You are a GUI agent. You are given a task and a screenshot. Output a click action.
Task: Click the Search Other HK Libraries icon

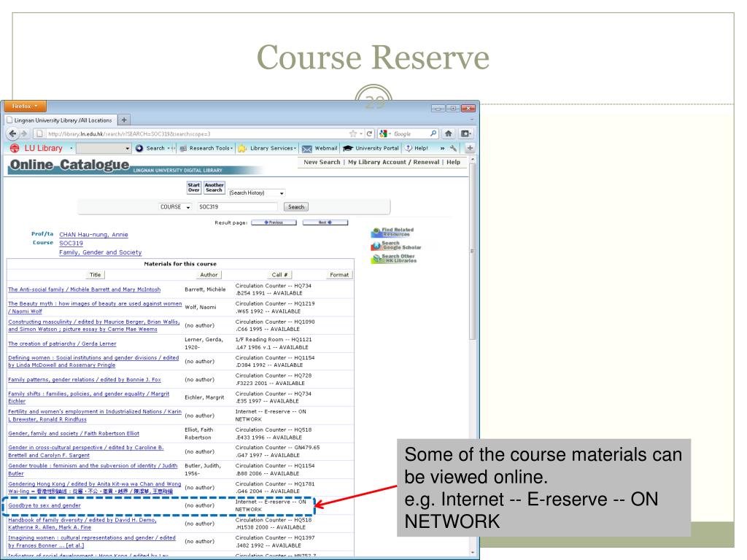(x=394, y=259)
